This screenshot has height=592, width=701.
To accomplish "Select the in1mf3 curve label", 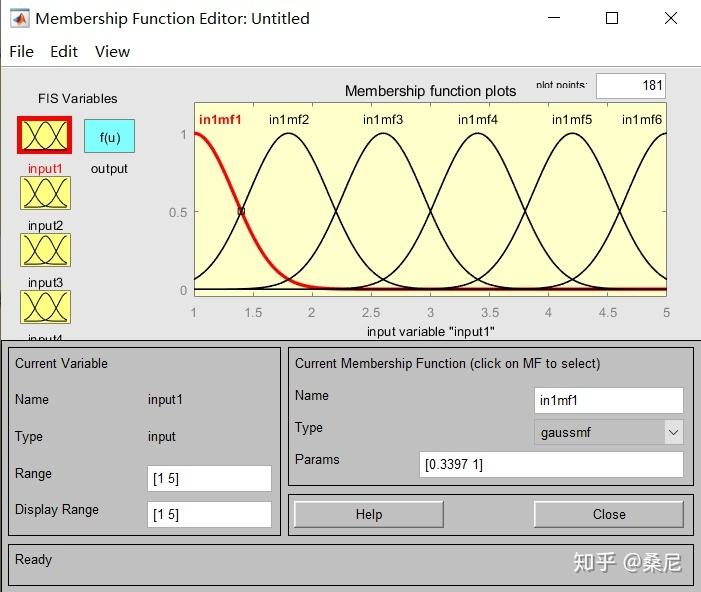I will (x=383, y=119).
